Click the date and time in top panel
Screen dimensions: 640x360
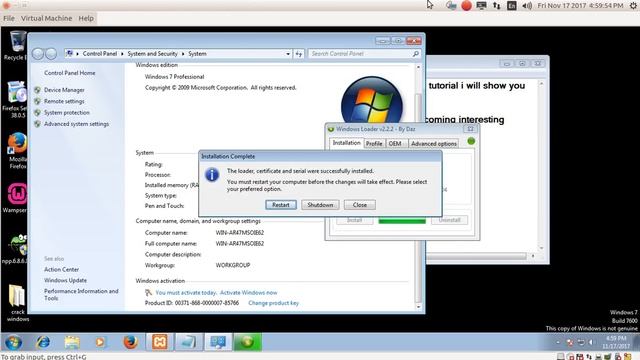point(580,6)
